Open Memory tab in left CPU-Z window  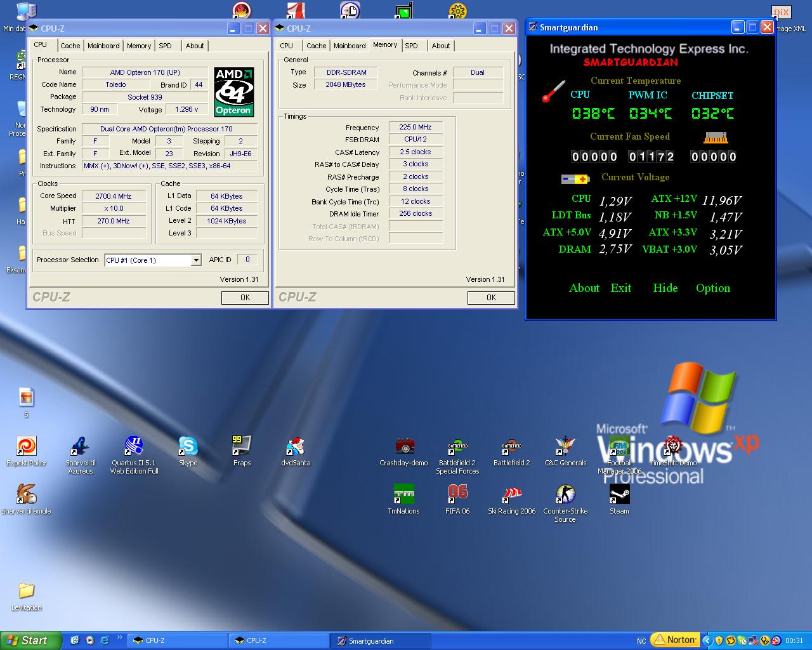(138, 46)
